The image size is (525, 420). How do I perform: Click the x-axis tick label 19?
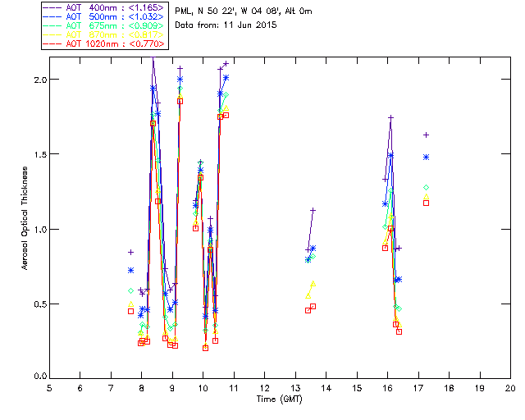pyautogui.click(x=480, y=388)
